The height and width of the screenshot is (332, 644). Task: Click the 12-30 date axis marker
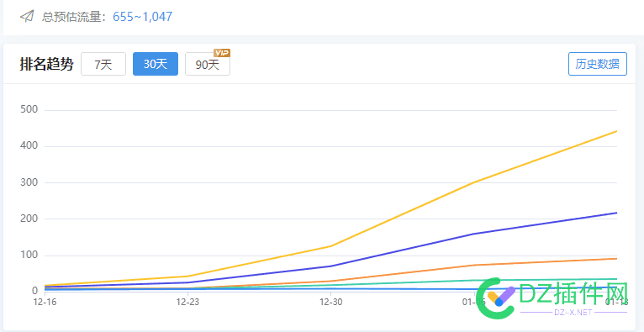[331, 302]
